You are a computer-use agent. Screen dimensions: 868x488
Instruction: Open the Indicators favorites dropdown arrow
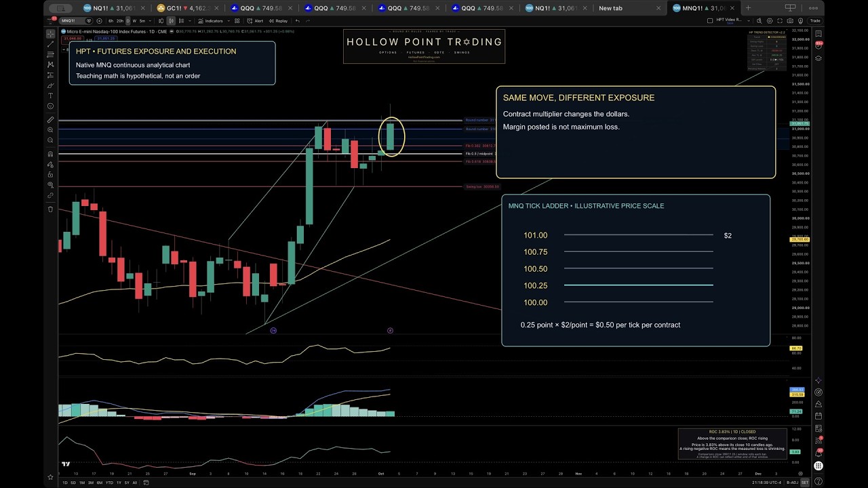pos(227,21)
